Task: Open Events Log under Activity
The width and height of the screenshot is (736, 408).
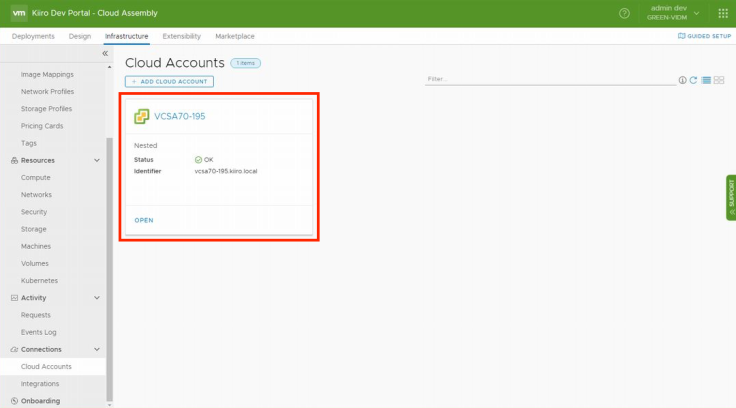Action: (x=38, y=332)
